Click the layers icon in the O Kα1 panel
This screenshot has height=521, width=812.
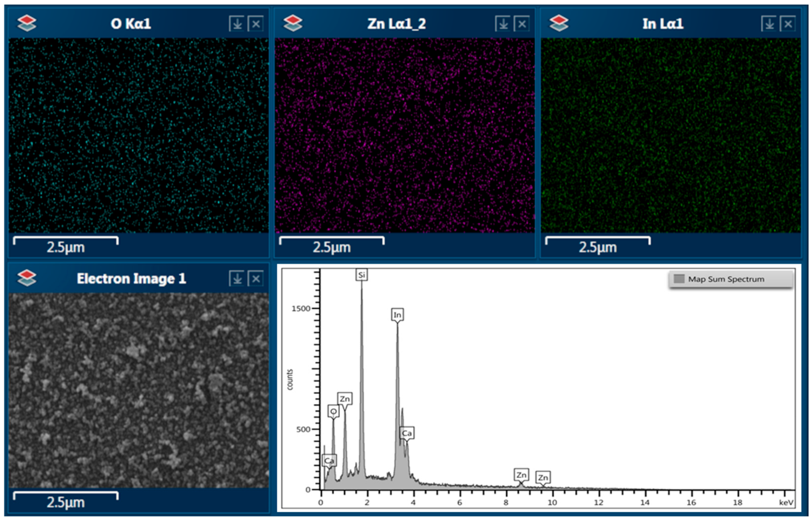(27, 23)
